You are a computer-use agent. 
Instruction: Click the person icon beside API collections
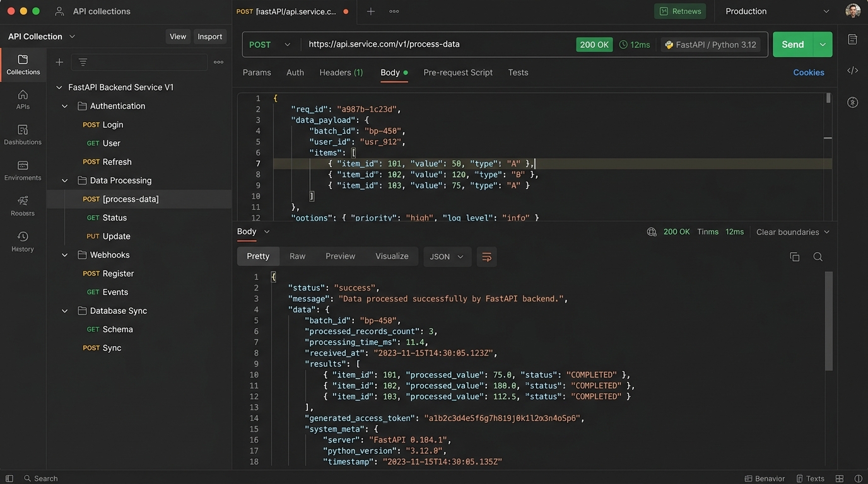coord(59,11)
